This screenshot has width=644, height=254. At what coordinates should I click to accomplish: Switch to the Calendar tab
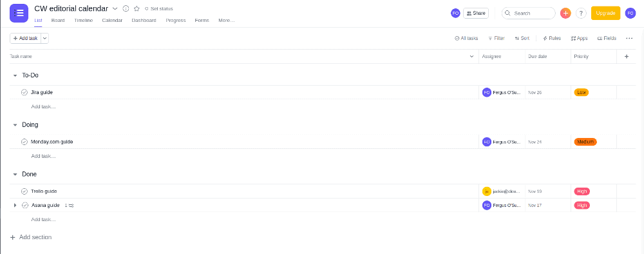(112, 20)
